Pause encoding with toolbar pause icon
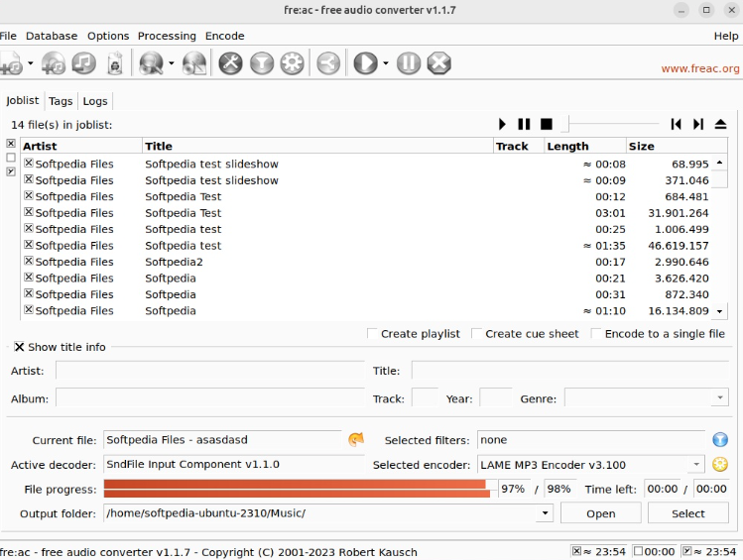 coord(409,63)
